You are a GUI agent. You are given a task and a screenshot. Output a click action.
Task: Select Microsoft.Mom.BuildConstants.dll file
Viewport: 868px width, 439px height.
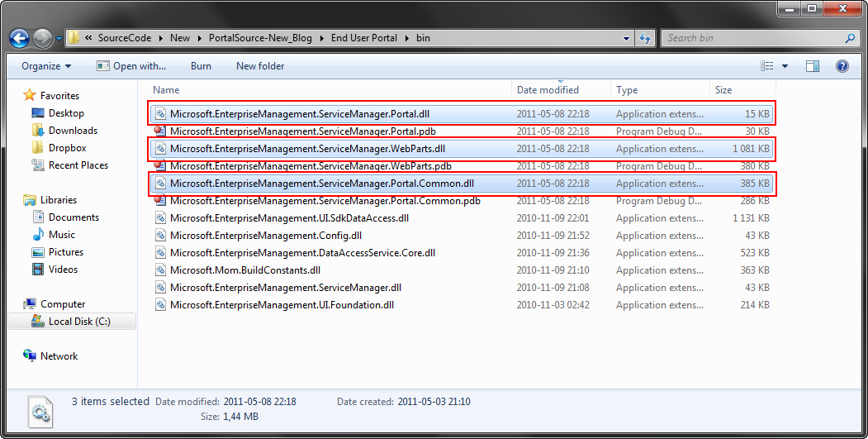[462, 270]
